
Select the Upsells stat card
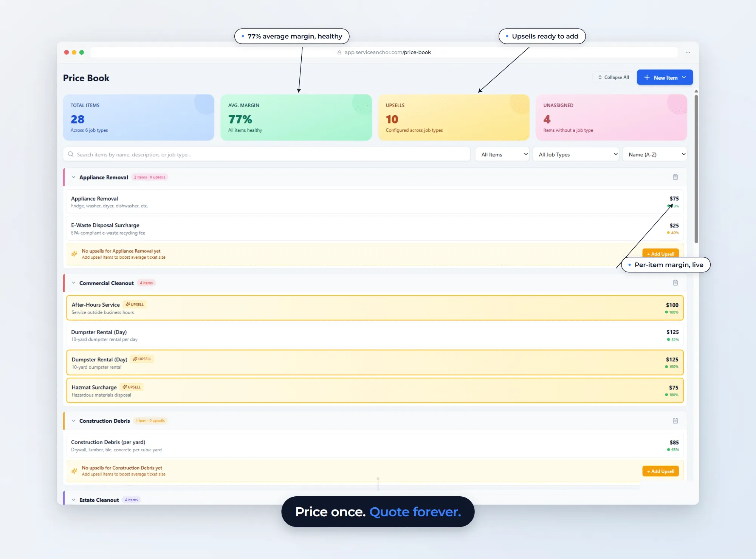[x=454, y=117]
